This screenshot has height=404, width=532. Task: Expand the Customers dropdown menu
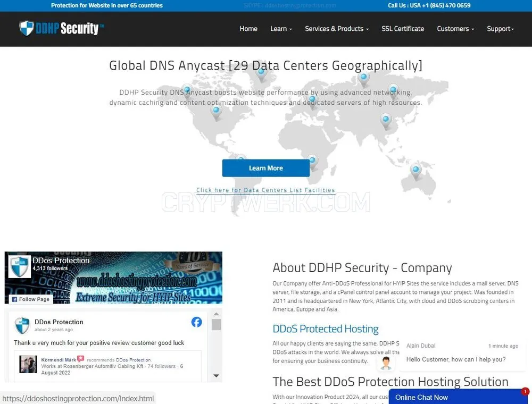point(455,29)
